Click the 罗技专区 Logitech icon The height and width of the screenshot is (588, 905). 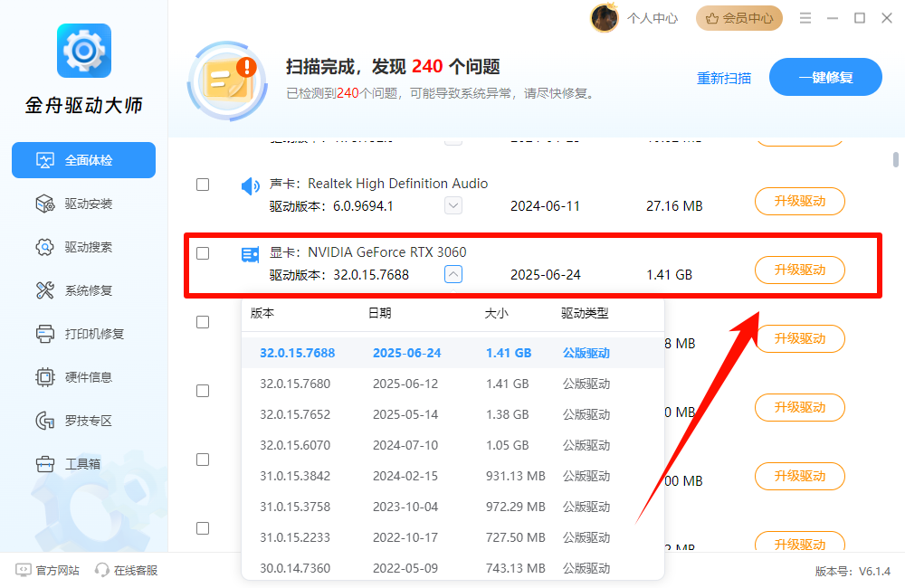coord(45,421)
